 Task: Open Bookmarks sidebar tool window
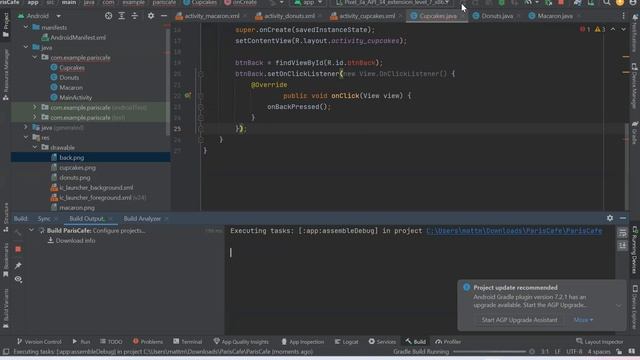point(6,260)
